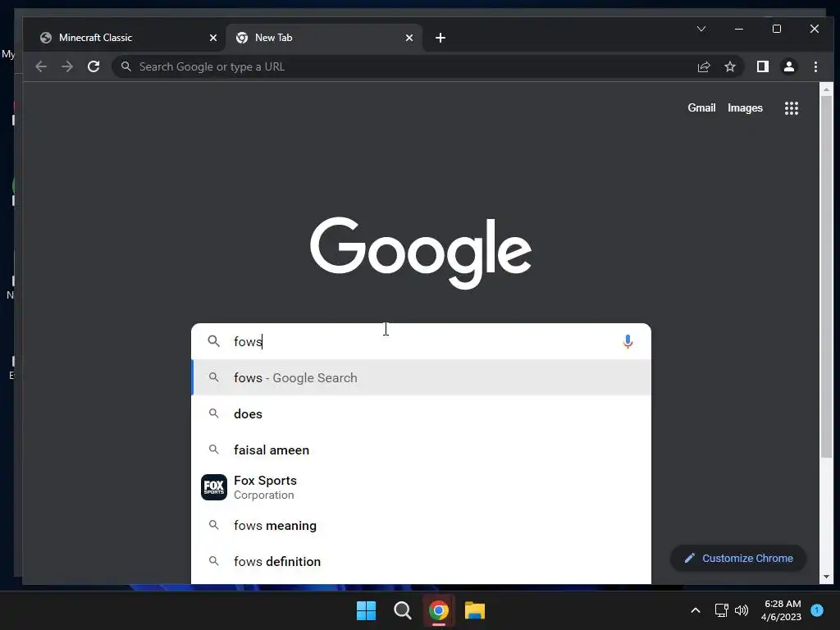Open the tab search dropdown chevron
840x630 pixels.
[701, 29]
